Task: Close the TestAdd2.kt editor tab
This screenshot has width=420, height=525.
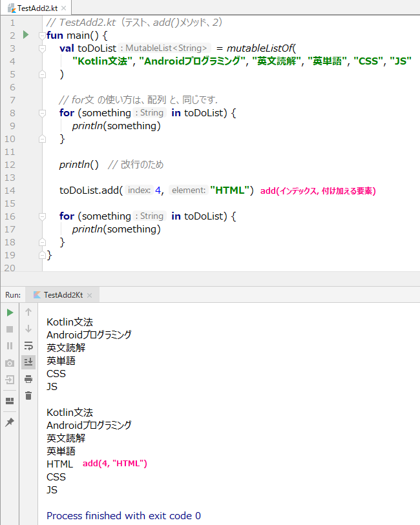Action: pyautogui.click(x=63, y=8)
